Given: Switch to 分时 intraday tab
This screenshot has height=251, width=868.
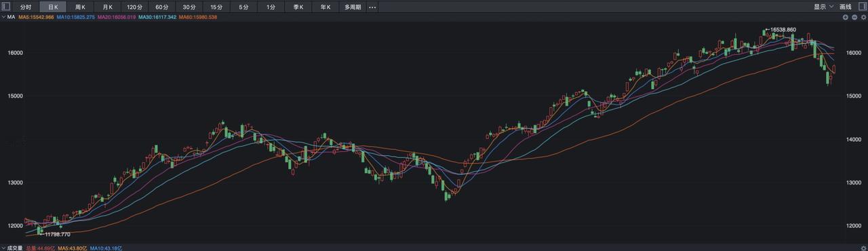Looking at the screenshot, I should pyautogui.click(x=26, y=7).
